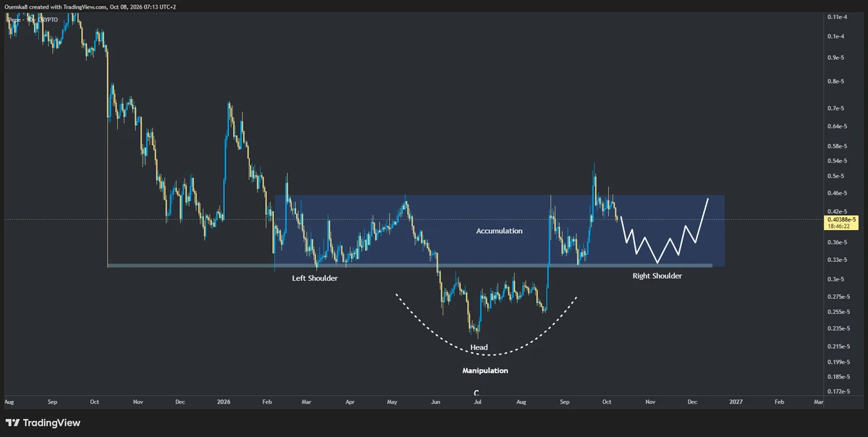Click the Jul label on the time axis
This screenshot has height=437, width=868.
pyautogui.click(x=478, y=400)
